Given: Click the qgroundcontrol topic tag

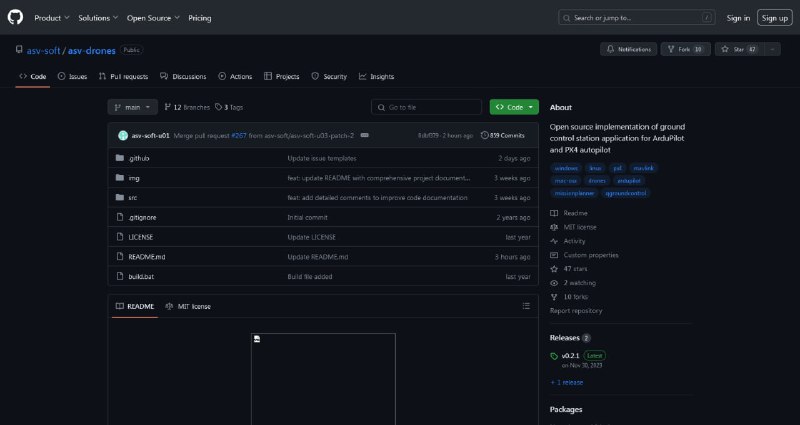Looking at the screenshot, I should 625,193.
